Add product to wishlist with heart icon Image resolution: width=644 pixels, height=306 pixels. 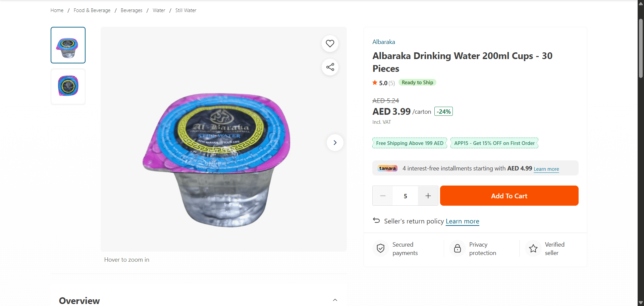pyautogui.click(x=330, y=44)
